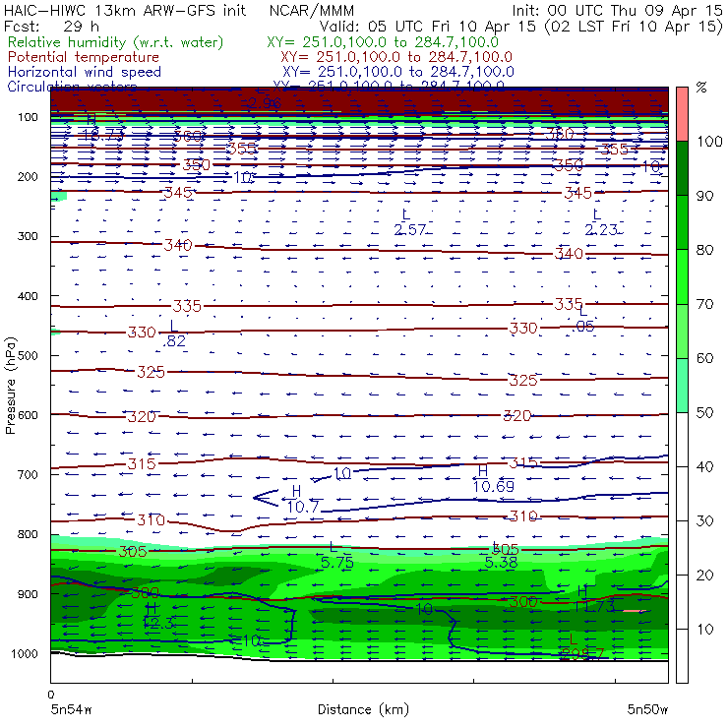Click the "NCAR/MMM" header text
Viewport: 728px width, 728px height.
312,11
